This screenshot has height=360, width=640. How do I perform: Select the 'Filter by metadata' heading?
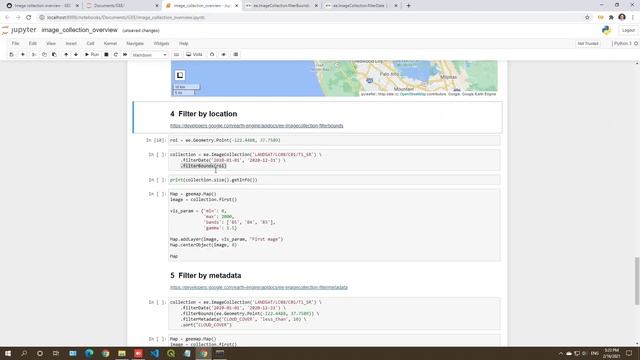[209, 276]
